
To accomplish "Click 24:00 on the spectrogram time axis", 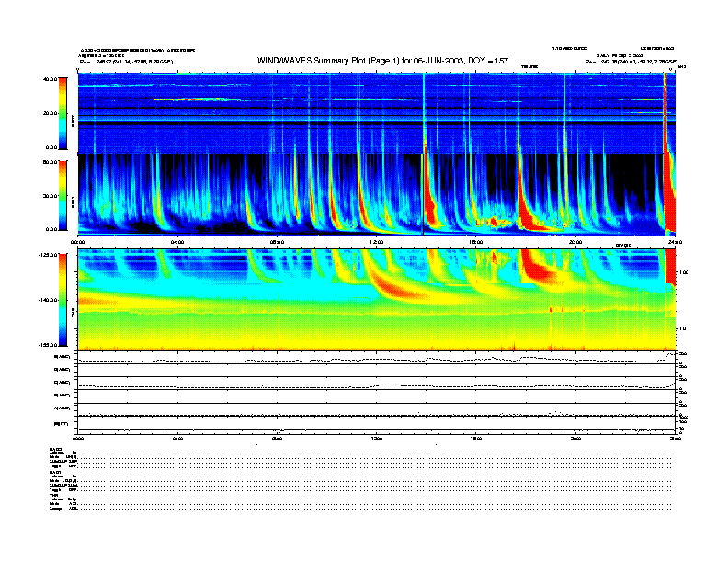I will tap(675, 242).
